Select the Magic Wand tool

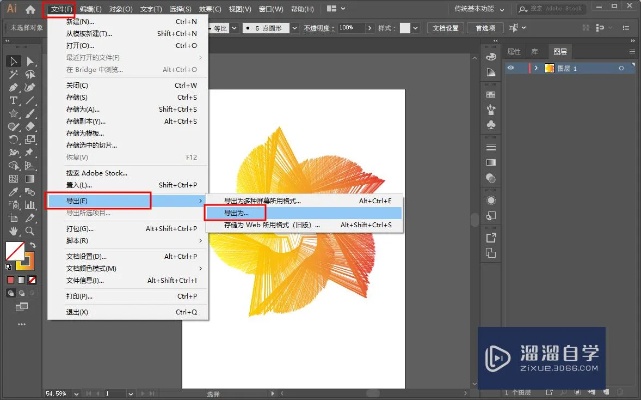(13, 74)
